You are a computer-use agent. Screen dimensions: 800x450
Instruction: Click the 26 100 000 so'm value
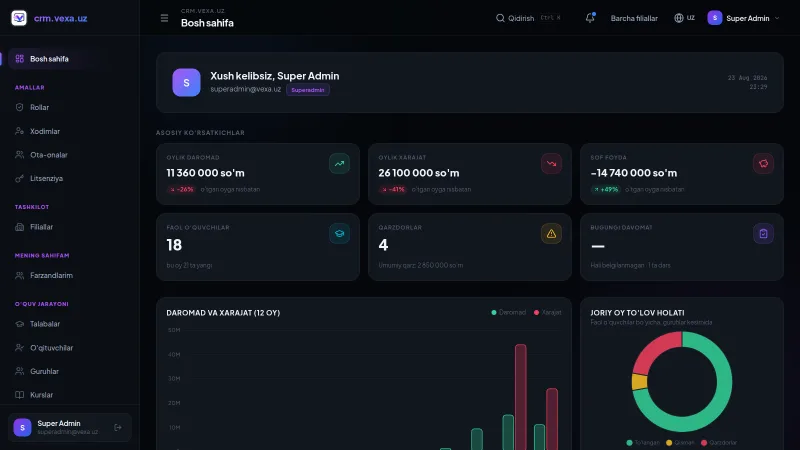(x=419, y=173)
